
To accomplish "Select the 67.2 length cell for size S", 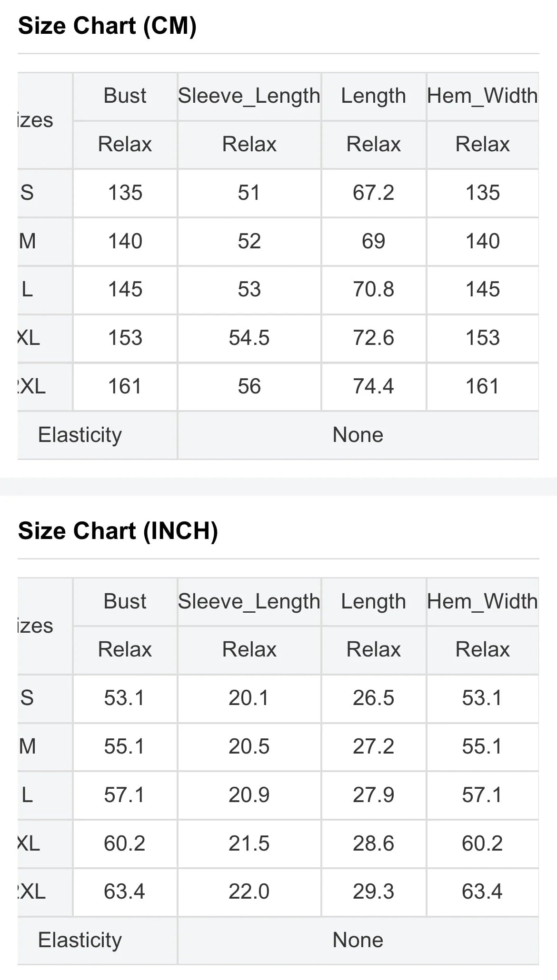I will [373, 193].
